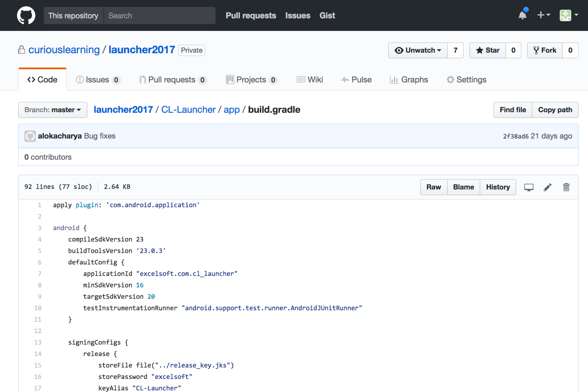Select line number 1

tap(40, 205)
